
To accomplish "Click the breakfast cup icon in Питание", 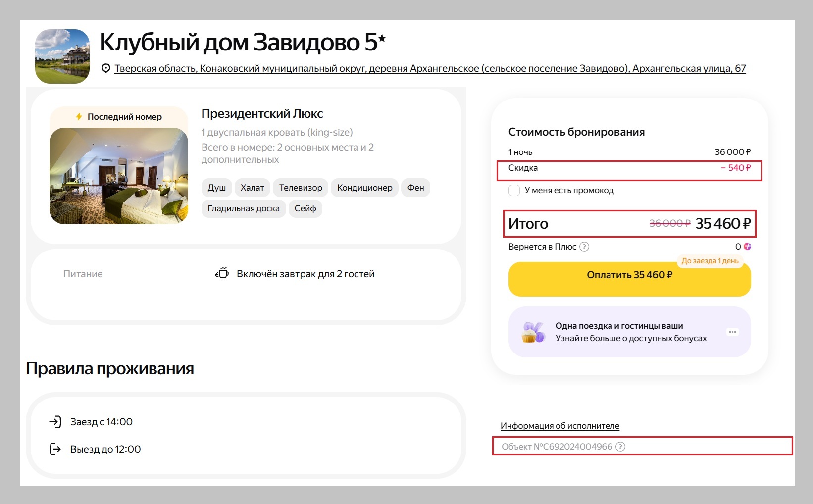I will 222,273.
